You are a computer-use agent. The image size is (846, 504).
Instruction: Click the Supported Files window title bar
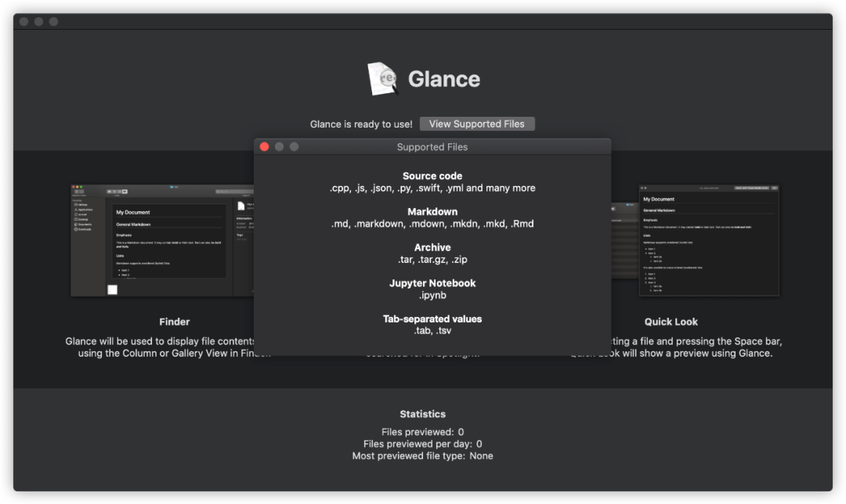coord(432,146)
